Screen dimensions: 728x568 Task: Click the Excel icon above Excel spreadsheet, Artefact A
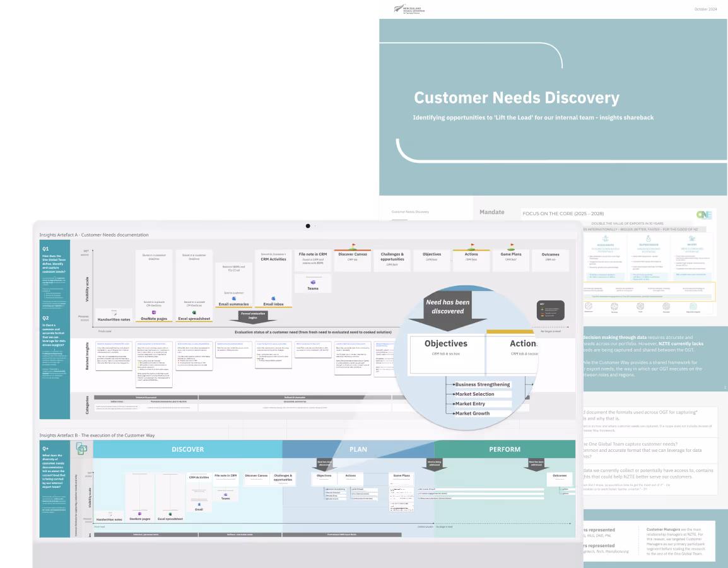click(194, 312)
